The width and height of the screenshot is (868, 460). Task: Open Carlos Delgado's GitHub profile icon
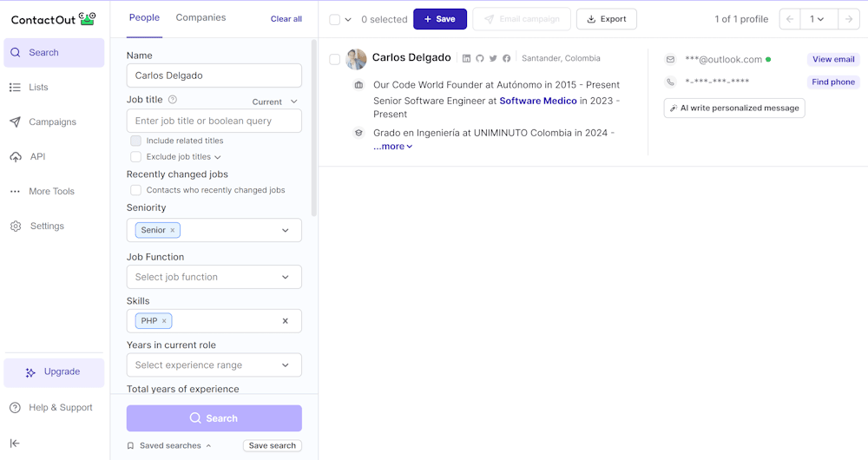click(480, 59)
